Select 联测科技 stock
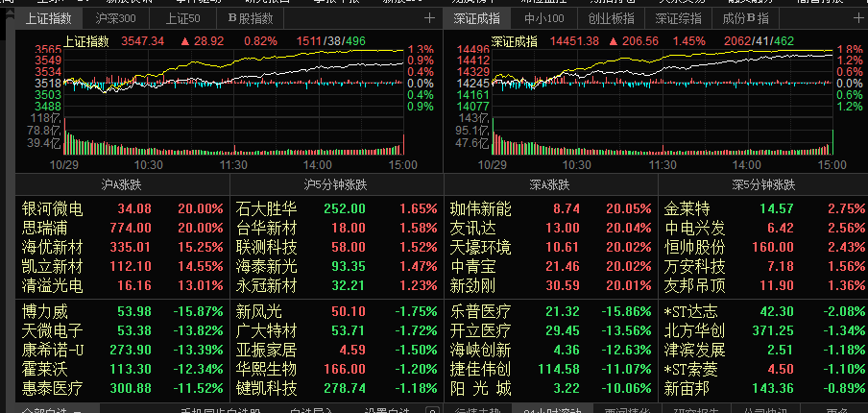This screenshot has height=413, width=868. 337,247
